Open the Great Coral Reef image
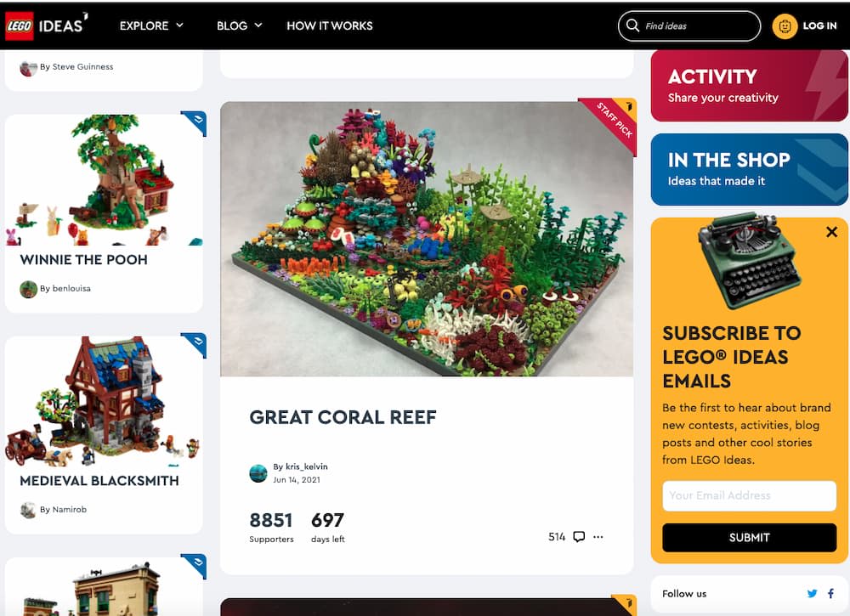 coord(427,239)
